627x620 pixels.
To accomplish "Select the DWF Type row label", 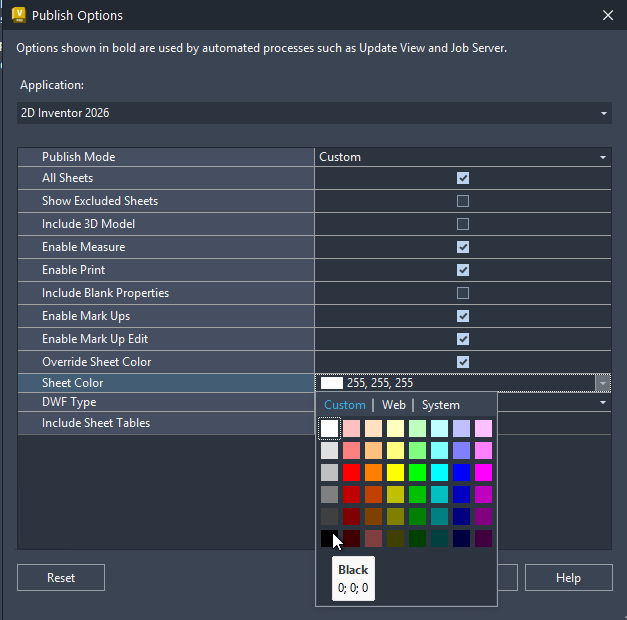I will point(69,402).
